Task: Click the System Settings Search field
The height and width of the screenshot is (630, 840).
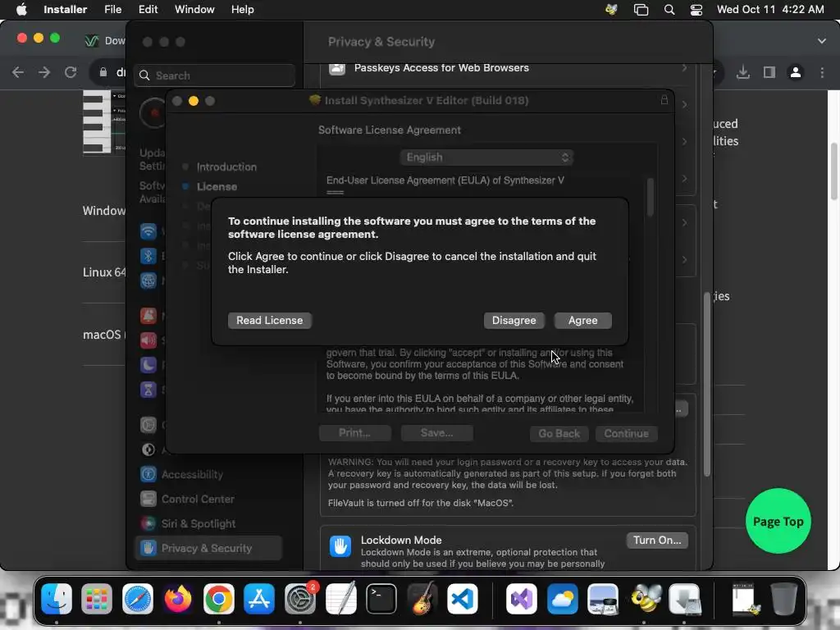Action: (x=214, y=75)
